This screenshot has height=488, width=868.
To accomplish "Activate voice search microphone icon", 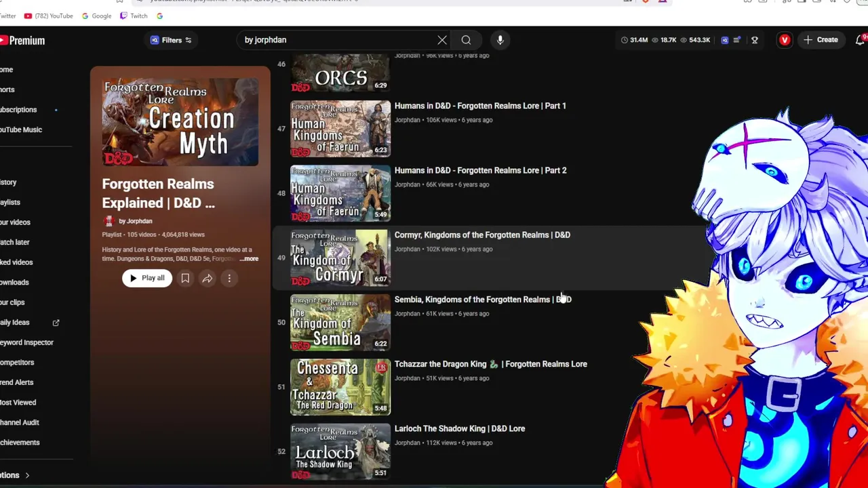I will click(500, 40).
